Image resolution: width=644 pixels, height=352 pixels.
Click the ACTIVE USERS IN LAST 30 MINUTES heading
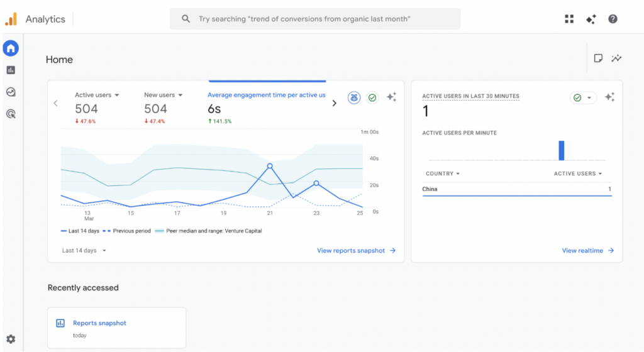(x=470, y=96)
